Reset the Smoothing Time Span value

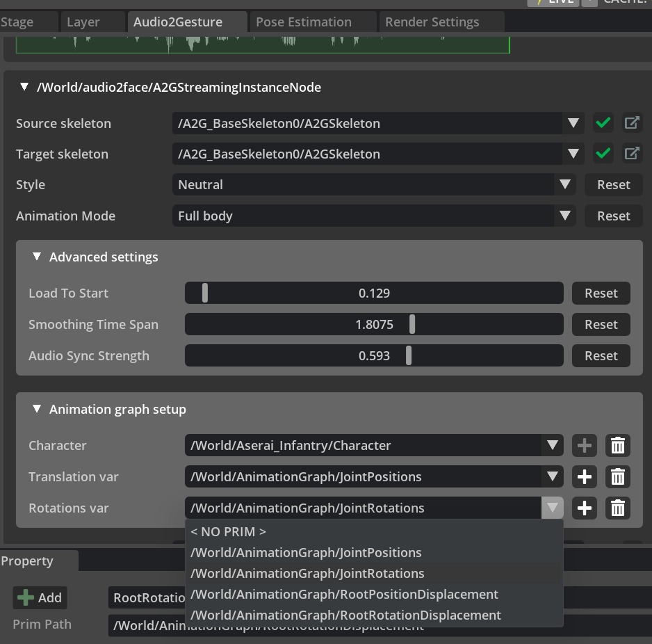[x=601, y=325]
